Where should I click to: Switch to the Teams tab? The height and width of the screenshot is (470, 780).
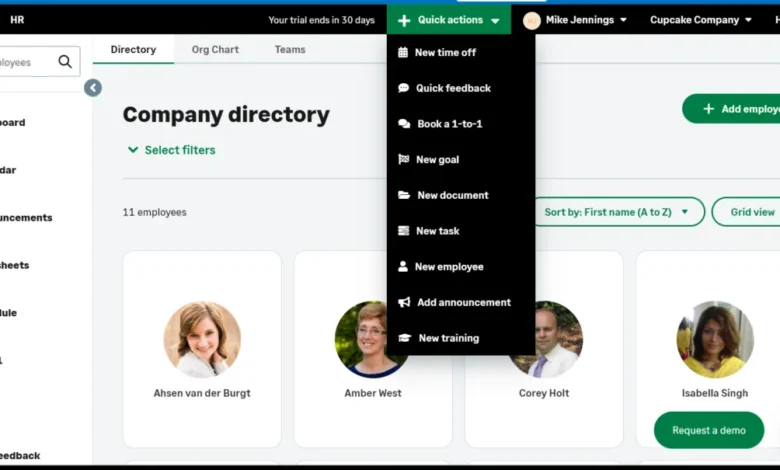(290, 49)
